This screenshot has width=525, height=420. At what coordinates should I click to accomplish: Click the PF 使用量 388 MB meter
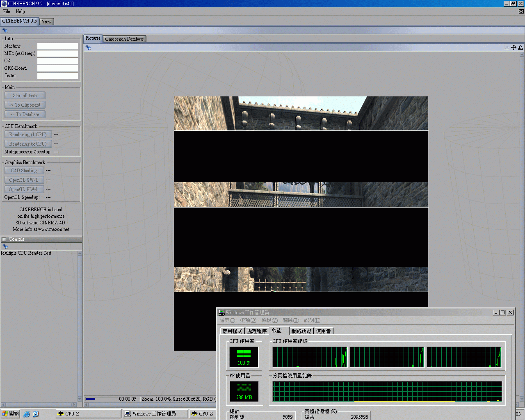244,392
